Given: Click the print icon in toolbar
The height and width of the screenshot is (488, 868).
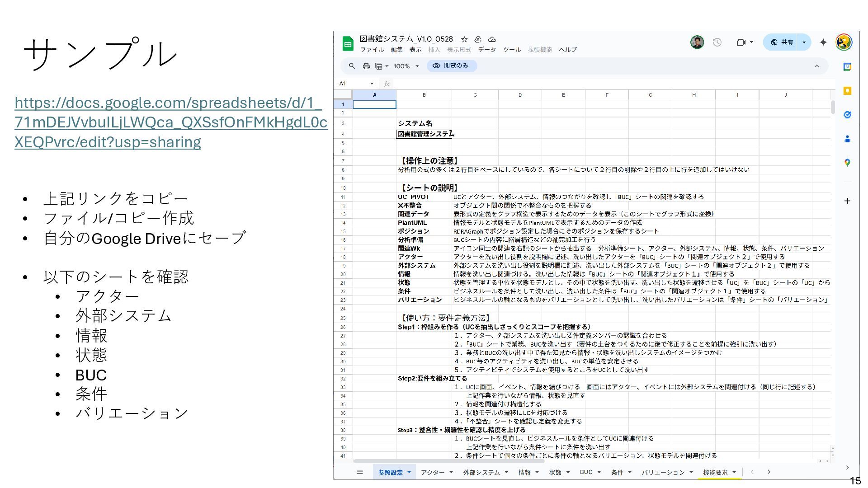Looking at the screenshot, I should (x=366, y=66).
